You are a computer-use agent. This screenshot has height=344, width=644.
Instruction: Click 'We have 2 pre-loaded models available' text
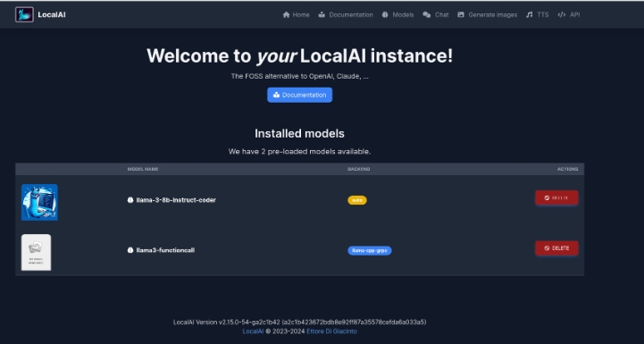pyautogui.click(x=299, y=152)
